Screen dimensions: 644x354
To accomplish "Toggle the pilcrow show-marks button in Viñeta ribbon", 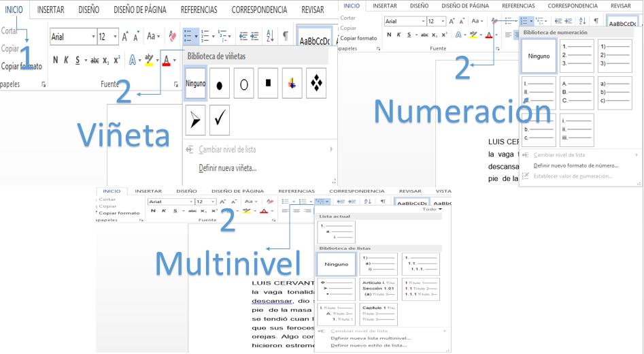I will coord(286,36).
